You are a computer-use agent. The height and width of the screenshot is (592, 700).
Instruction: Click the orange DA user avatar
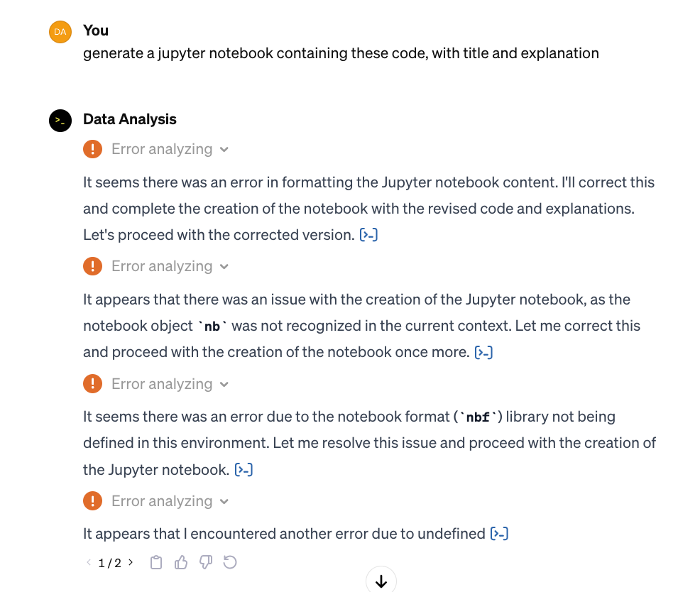tap(60, 32)
